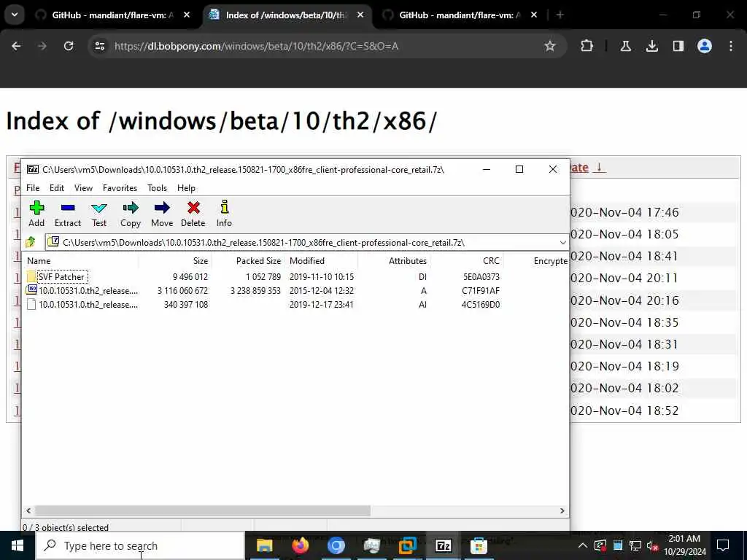Open Microsoft Store from taskbar
747x560 pixels.
point(479,545)
